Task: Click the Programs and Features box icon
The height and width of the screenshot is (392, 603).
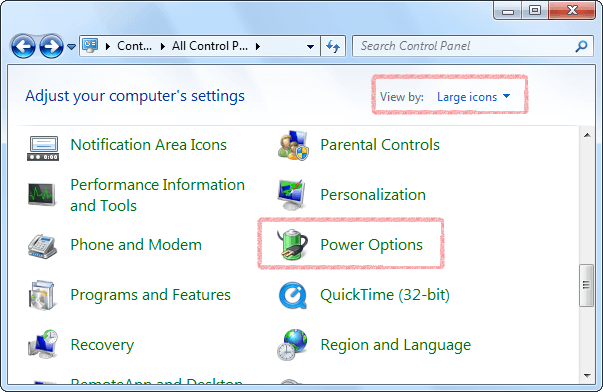Action: [x=42, y=295]
